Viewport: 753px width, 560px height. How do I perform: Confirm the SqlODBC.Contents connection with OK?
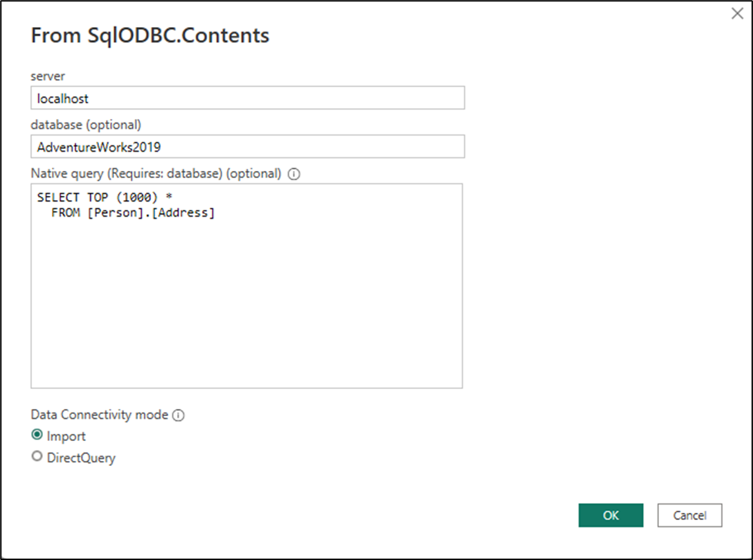tap(610, 515)
